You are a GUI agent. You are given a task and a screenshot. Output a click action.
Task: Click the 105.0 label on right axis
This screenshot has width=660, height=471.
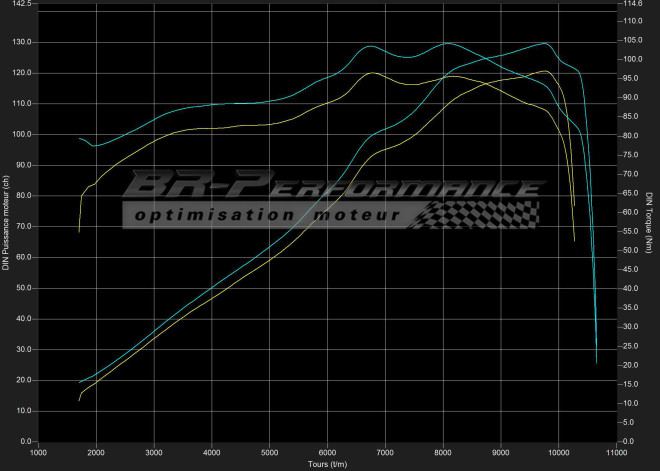632,42
